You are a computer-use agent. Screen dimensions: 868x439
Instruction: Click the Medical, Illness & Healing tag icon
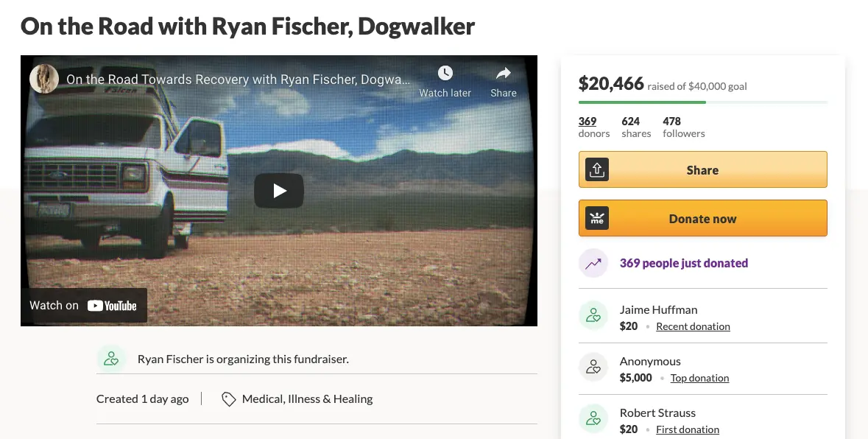229,399
